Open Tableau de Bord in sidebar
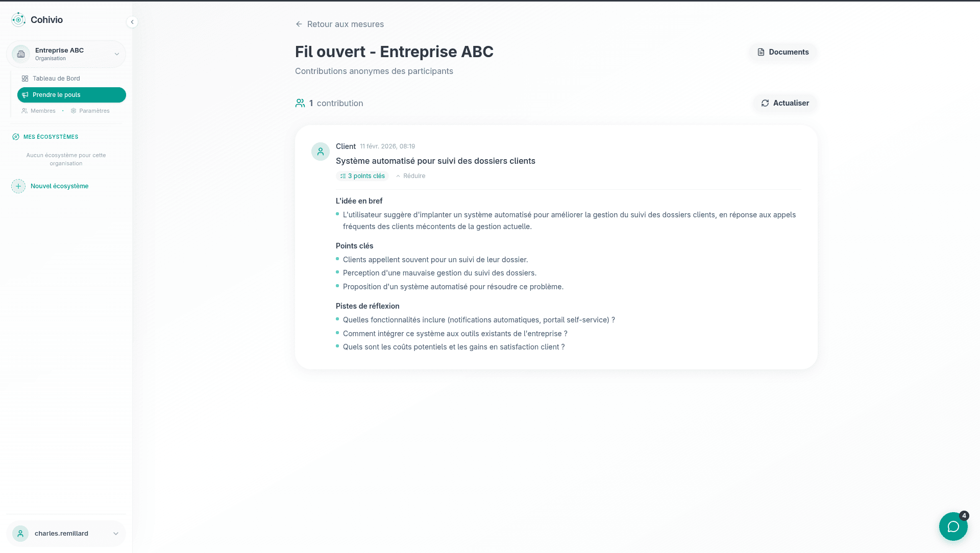980x553 pixels. (x=56, y=79)
